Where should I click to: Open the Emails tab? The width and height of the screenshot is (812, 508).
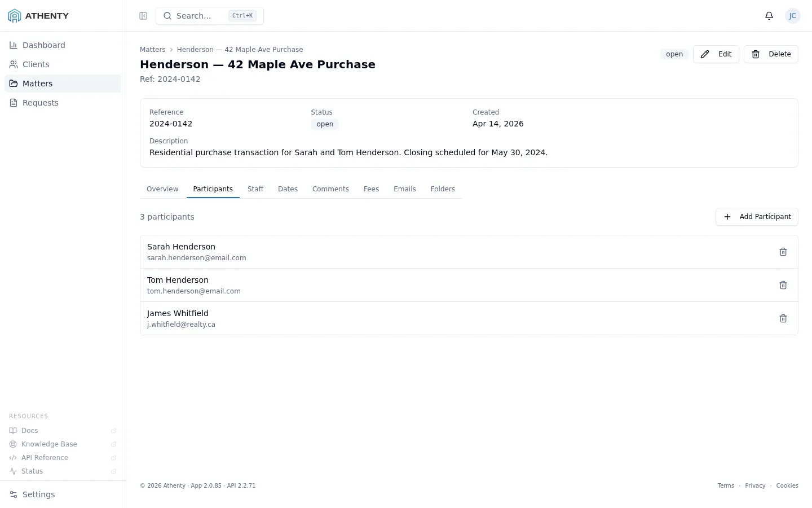pos(405,189)
